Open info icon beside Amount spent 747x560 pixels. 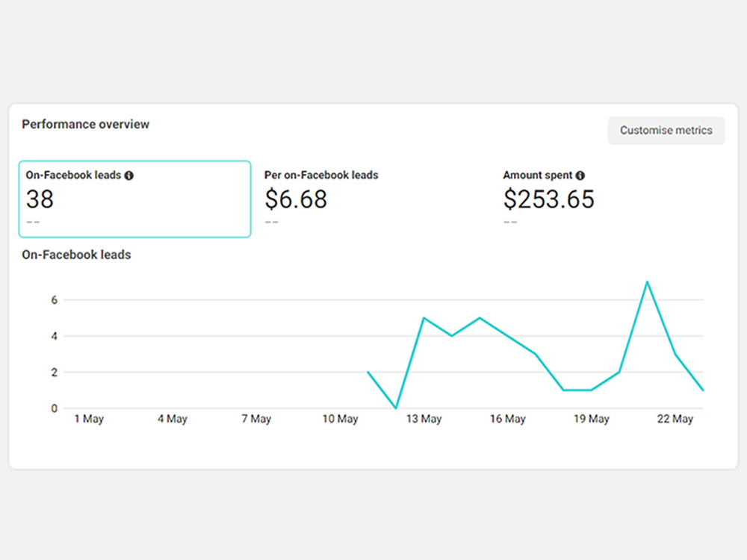[580, 175]
